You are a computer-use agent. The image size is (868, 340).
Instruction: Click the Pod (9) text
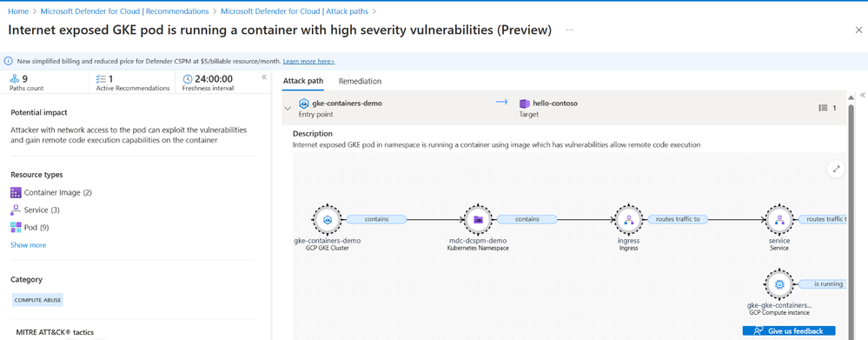tap(36, 227)
